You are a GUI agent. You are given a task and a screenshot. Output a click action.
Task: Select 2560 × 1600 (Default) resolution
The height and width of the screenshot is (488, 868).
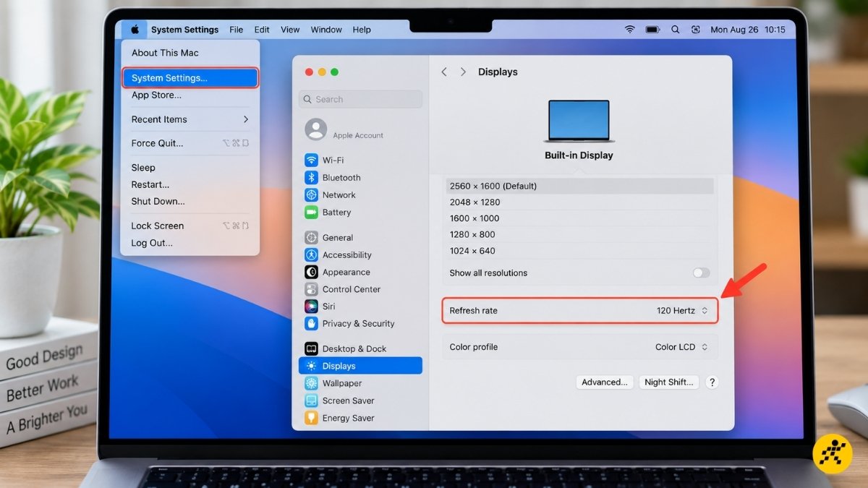click(580, 186)
